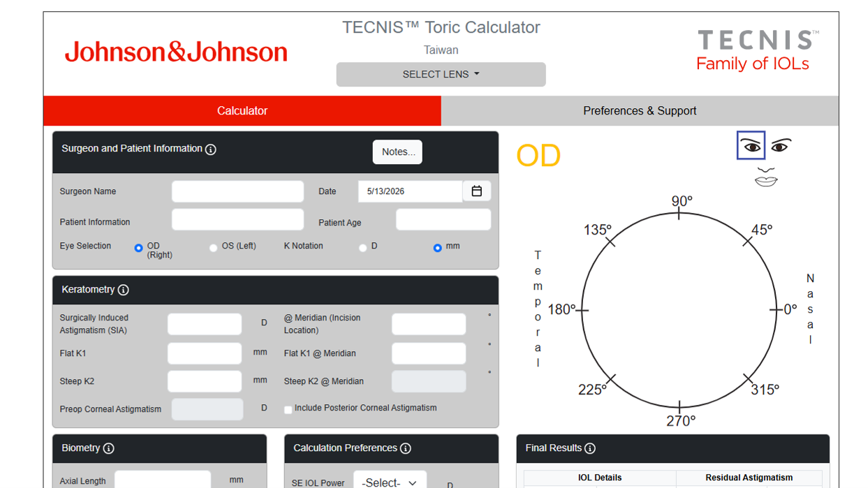The height and width of the screenshot is (488, 868).
Task: Click the IOL Details column header
Action: [600, 478]
